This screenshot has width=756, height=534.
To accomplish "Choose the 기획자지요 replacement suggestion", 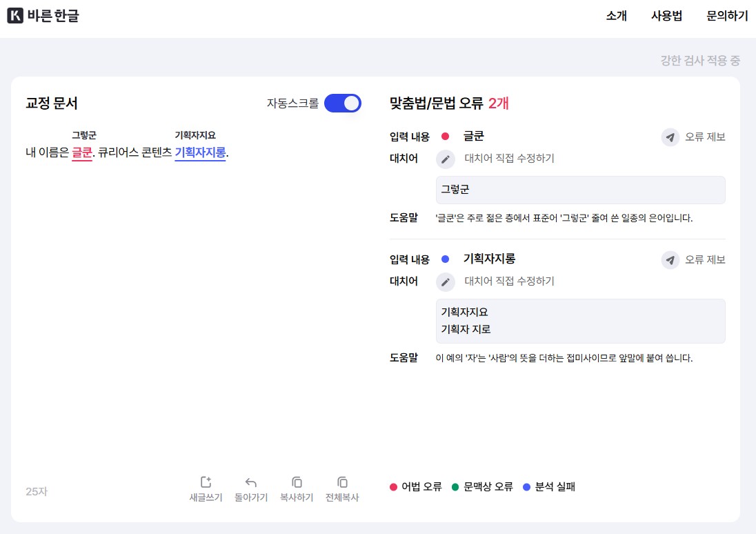I will pyautogui.click(x=464, y=312).
